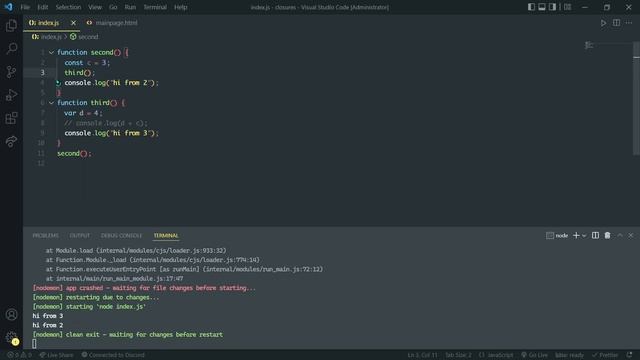Click the 'hi from 3' terminal output line
Viewport: 640px width, 360px height.
coord(48,316)
